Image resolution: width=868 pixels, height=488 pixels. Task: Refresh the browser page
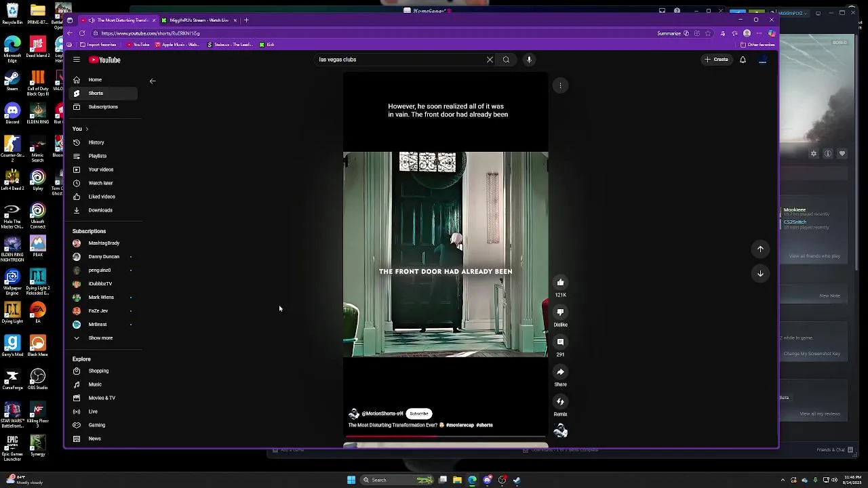(82, 33)
